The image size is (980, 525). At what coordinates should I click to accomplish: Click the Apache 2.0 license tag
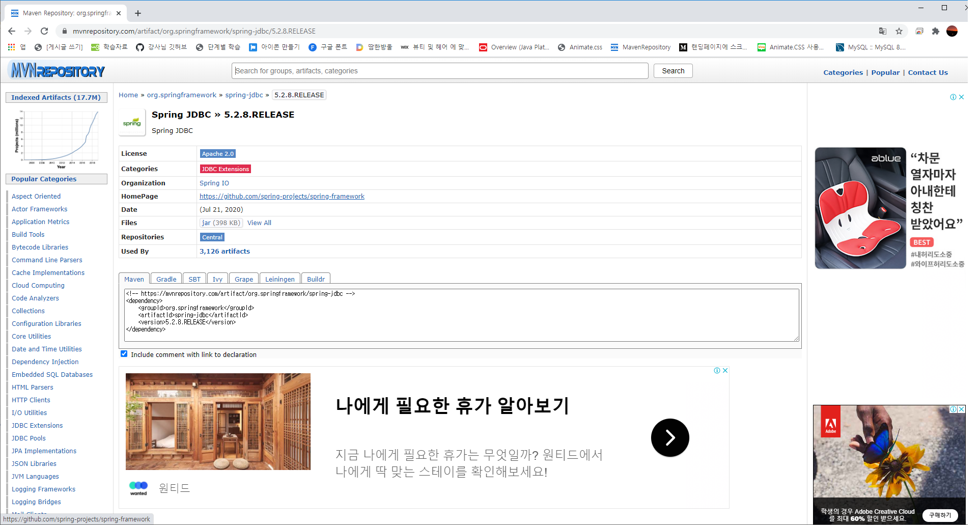pos(218,154)
